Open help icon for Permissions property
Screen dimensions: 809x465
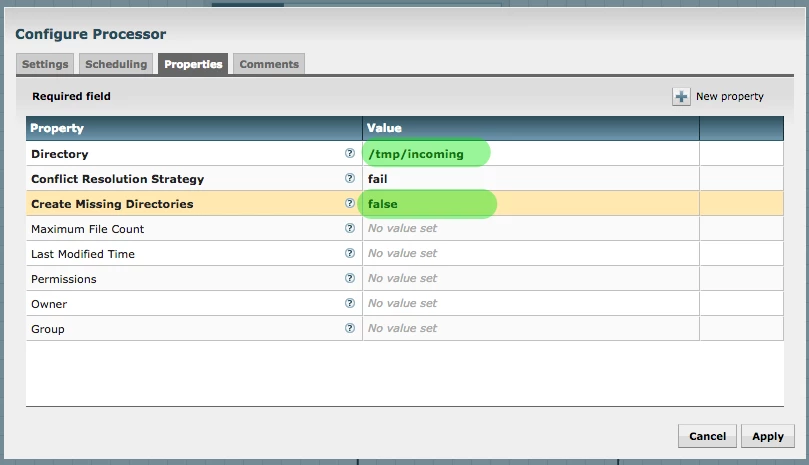click(x=350, y=278)
